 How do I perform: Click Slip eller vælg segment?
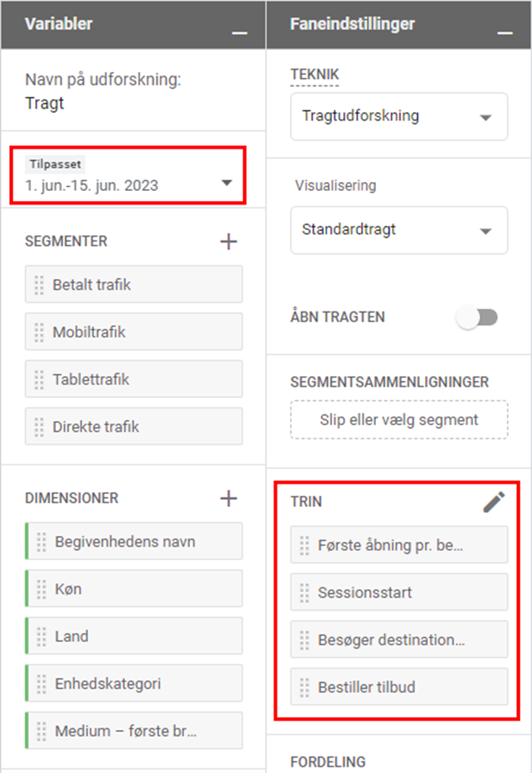point(399,419)
